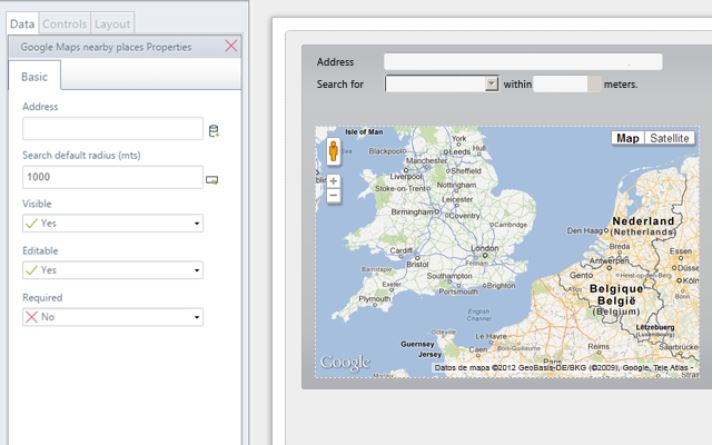Click the London label on map
The image size is (713, 445).
tap(485, 248)
